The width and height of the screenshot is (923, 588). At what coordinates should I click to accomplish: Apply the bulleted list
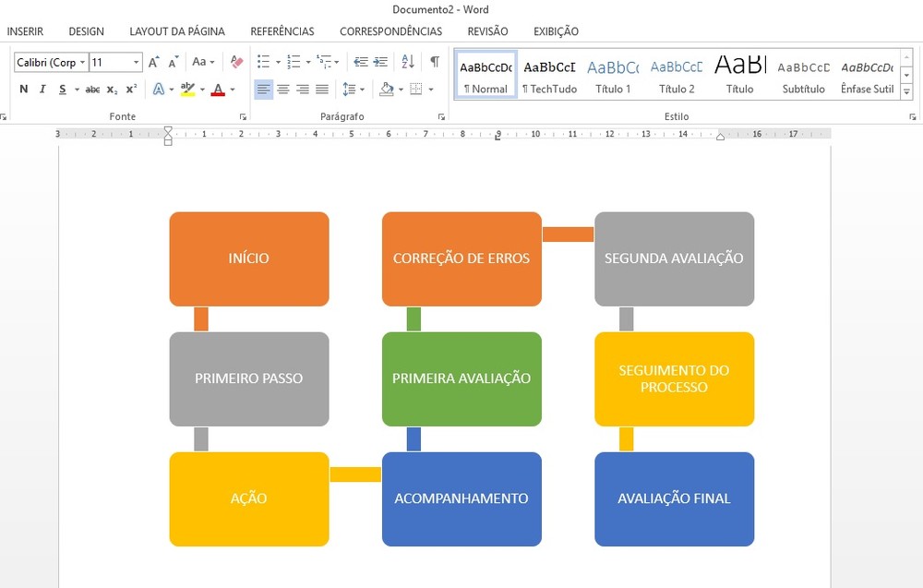coord(262,61)
